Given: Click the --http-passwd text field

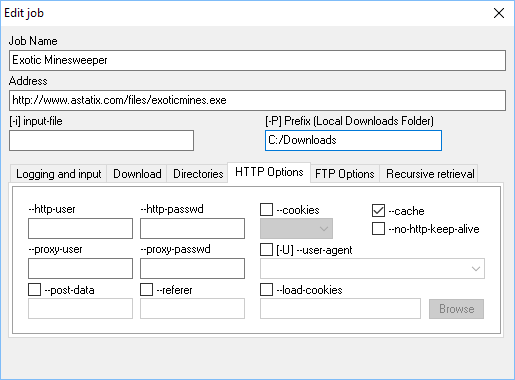Looking at the screenshot, I should click(x=192, y=228).
